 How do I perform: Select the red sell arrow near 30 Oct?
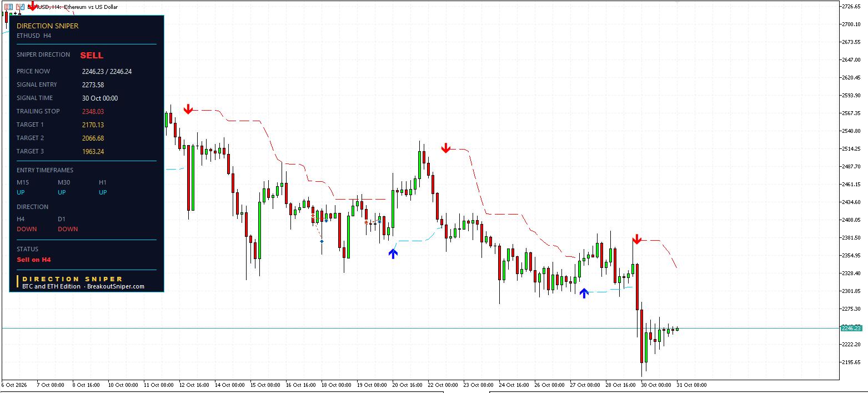pyautogui.click(x=636, y=239)
